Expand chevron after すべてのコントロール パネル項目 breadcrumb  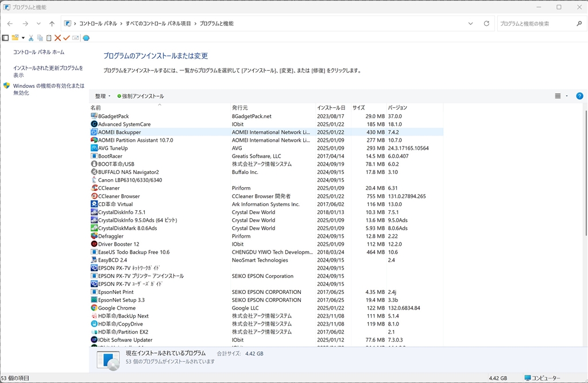[x=195, y=24]
